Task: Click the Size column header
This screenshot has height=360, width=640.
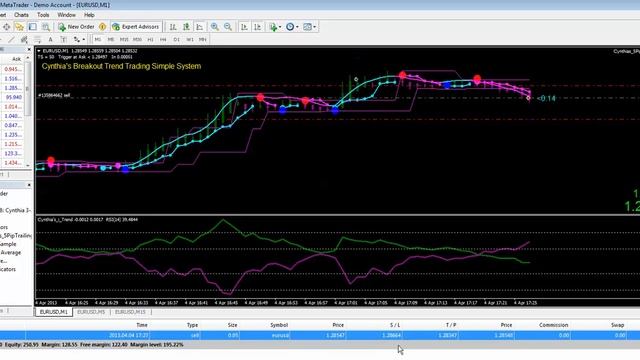Action: pos(232,325)
